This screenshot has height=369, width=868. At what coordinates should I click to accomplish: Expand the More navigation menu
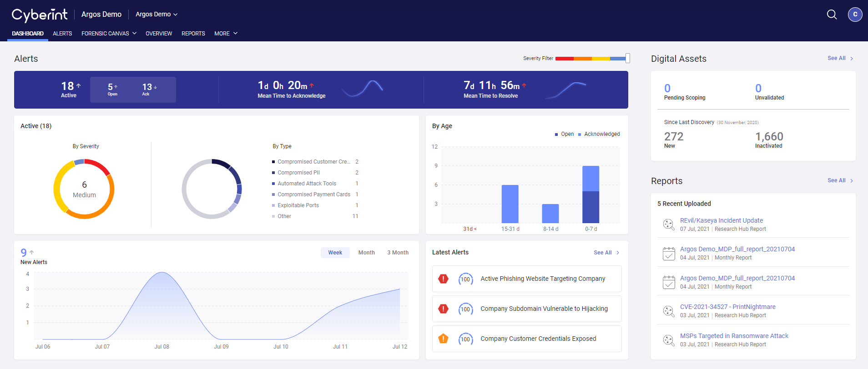click(x=226, y=34)
